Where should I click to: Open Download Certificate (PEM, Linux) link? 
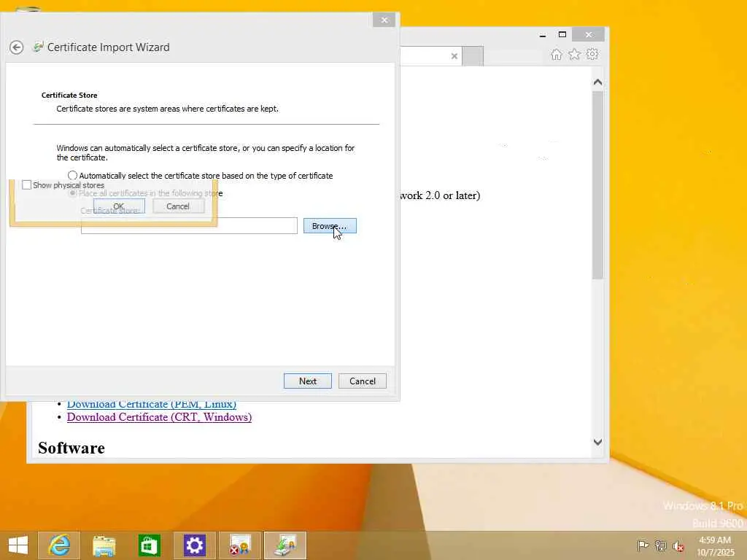click(x=152, y=404)
